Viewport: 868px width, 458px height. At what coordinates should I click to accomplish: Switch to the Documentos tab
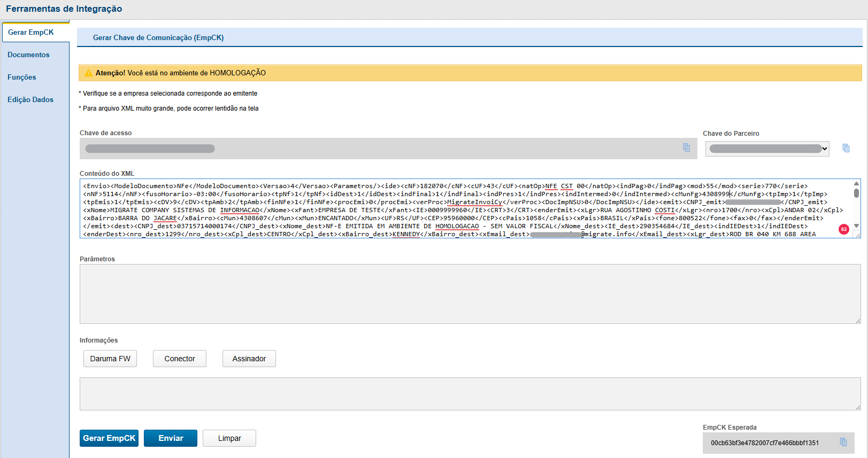(x=28, y=55)
